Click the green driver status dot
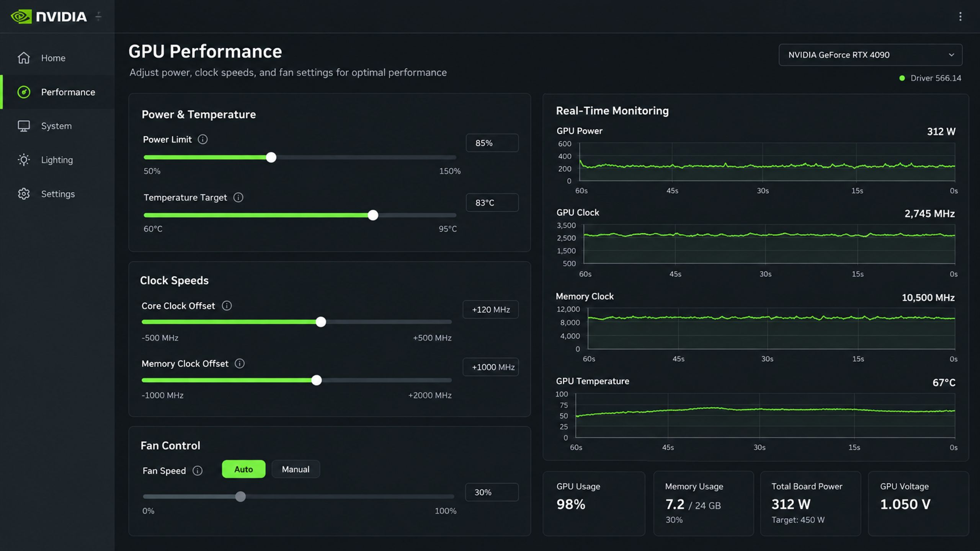 [x=902, y=78]
